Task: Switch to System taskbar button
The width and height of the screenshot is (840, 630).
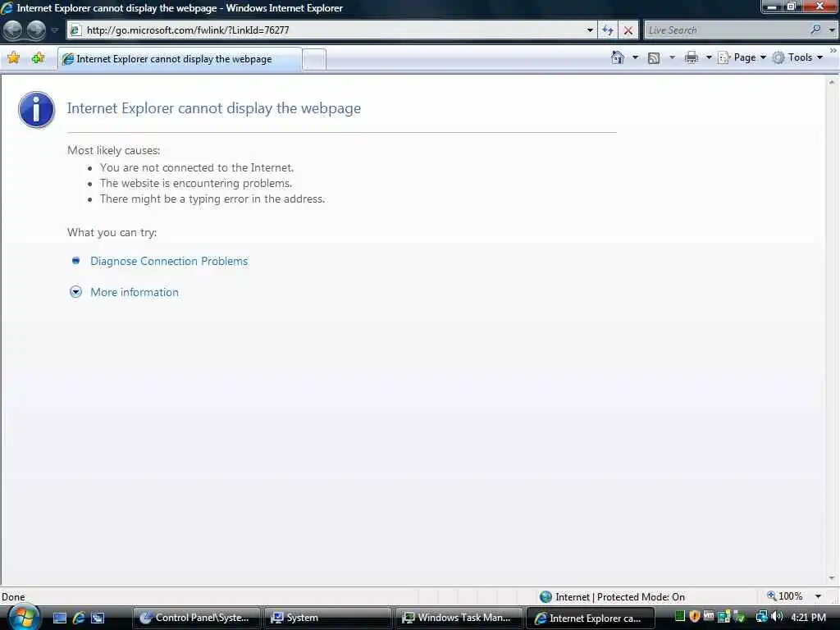Action: (327, 618)
